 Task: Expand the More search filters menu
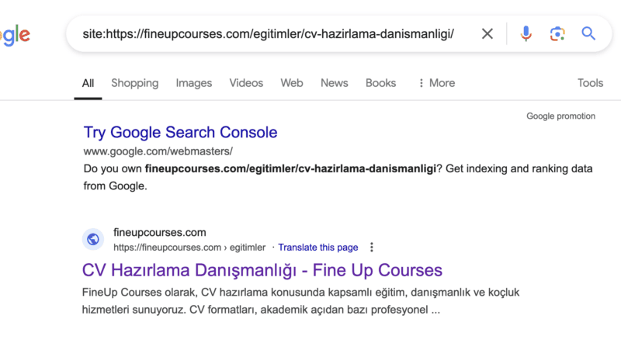pos(436,83)
